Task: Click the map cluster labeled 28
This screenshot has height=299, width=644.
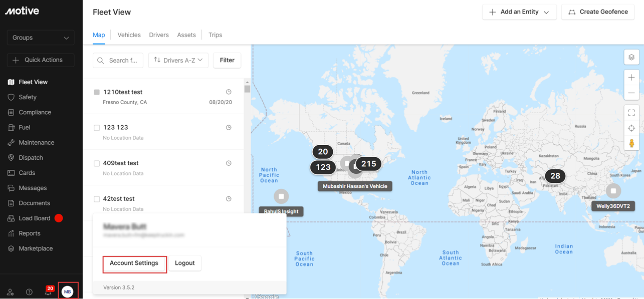Action: pos(555,176)
